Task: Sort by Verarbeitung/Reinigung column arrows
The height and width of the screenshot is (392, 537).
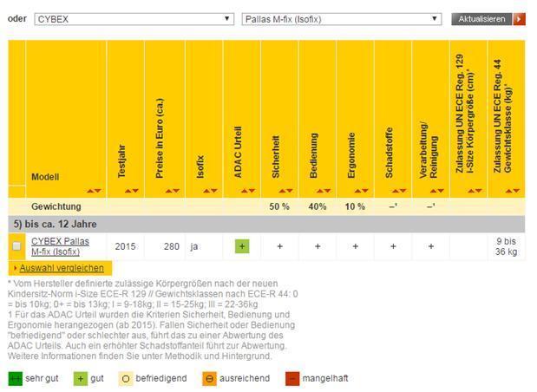Action: point(437,191)
